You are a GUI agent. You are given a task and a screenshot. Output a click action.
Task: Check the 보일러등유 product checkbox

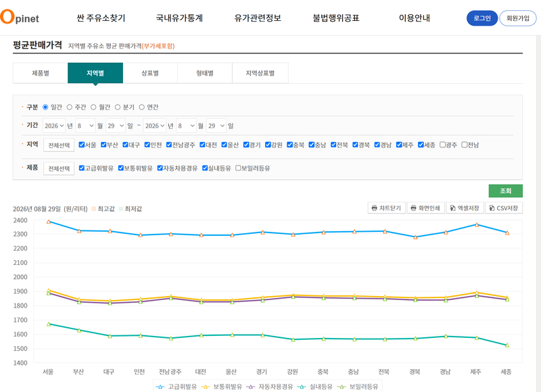pos(238,168)
